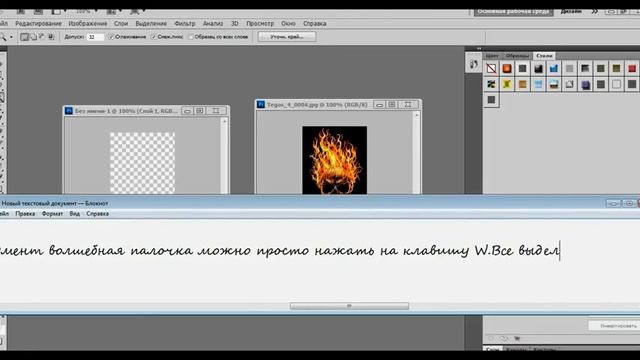640x360 pixels.
Task: Open the Справка menu in Photoshop
Action: [315, 24]
